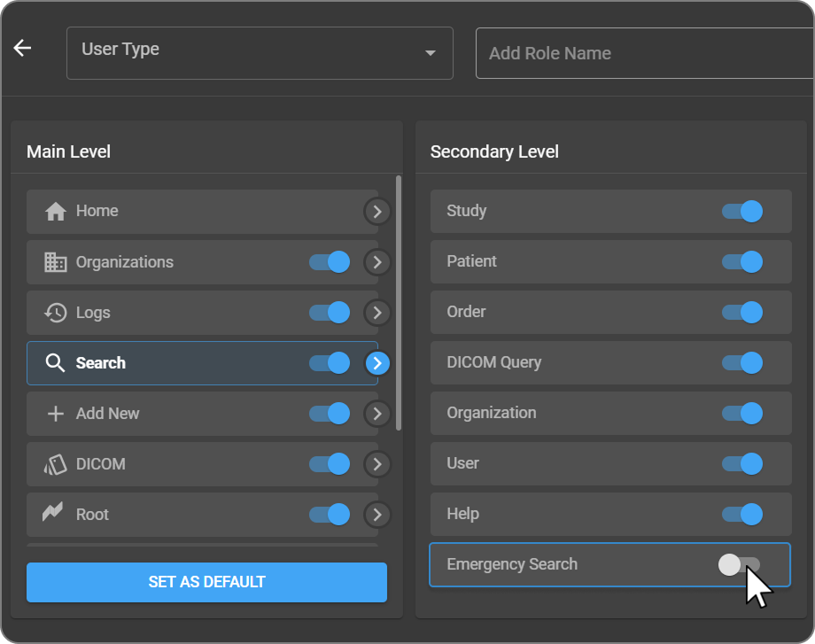Expand Logs chevron arrow
This screenshot has width=815, height=644.
click(377, 313)
